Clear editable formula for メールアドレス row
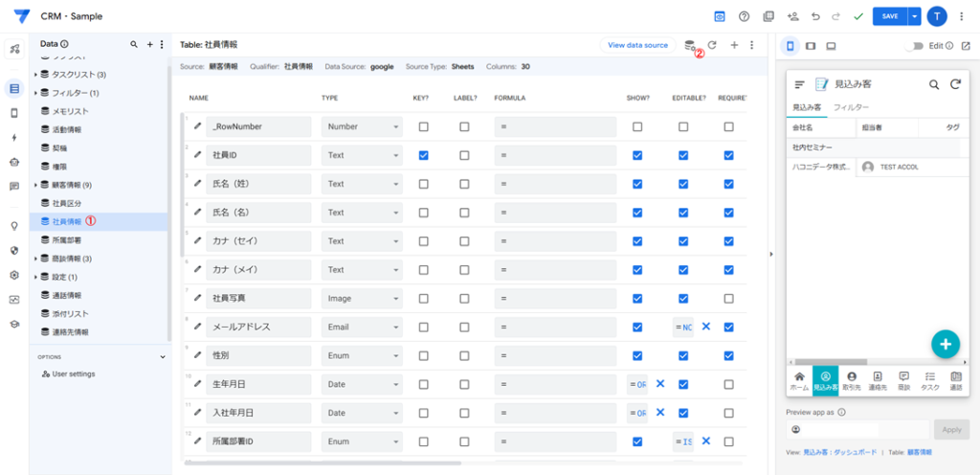Image resolution: width=980 pixels, height=475 pixels. tap(705, 327)
